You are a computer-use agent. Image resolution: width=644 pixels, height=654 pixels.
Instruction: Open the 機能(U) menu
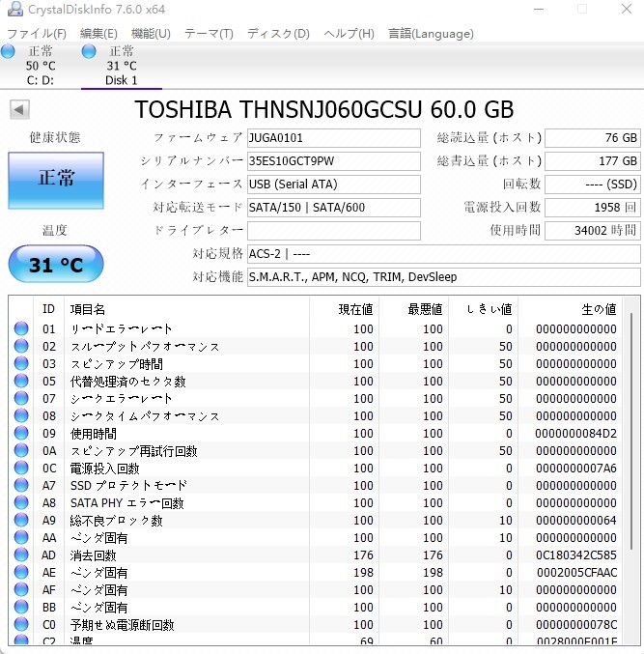coord(151,34)
